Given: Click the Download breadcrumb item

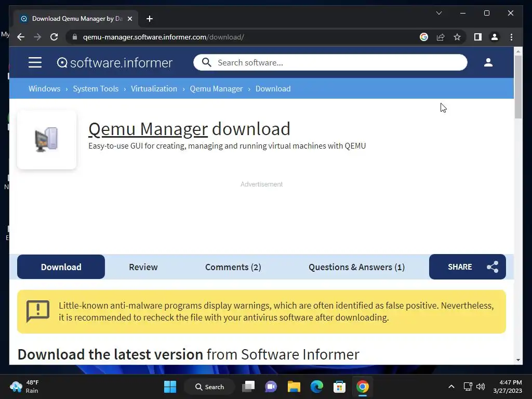Looking at the screenshot, I should point(273,88).
